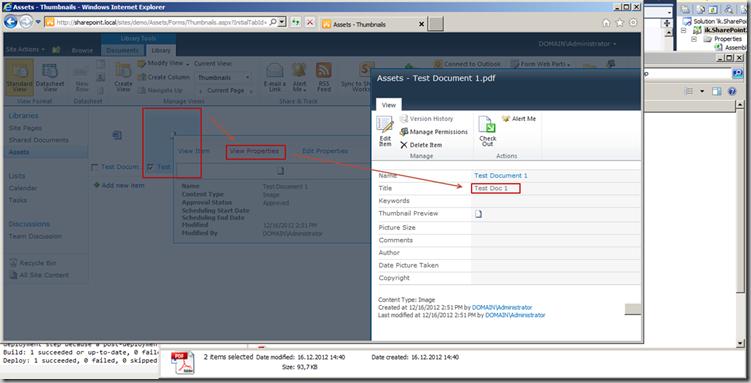Open the Calendar list link

coord(23,188)
